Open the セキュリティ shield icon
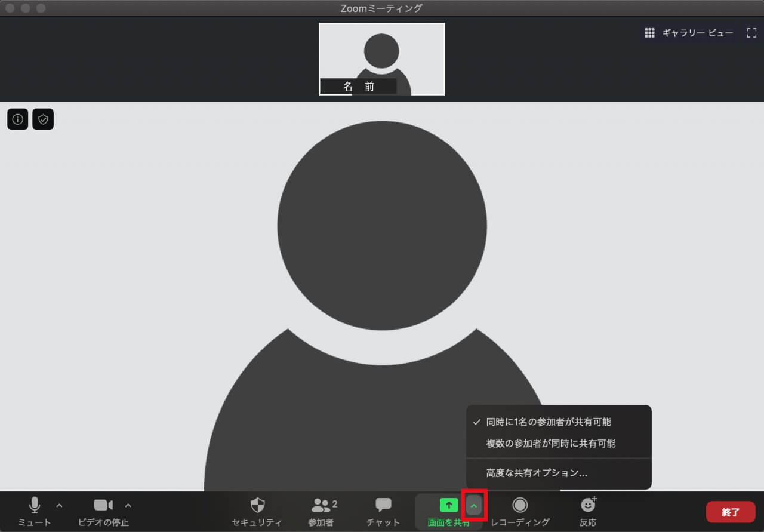The width and height of the screenshot is (764, 532). point(257,505)
